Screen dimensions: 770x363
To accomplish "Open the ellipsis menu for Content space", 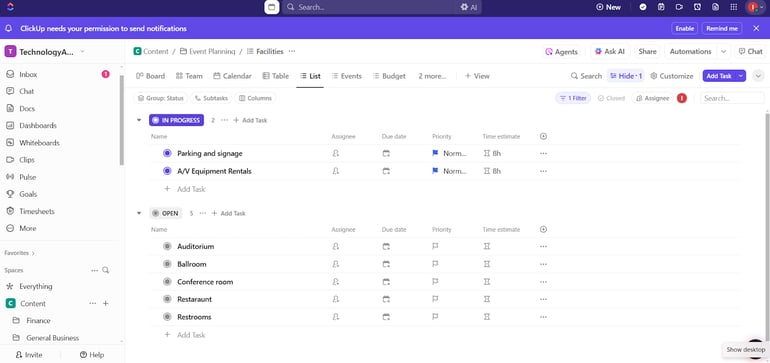I will [93, 304].
